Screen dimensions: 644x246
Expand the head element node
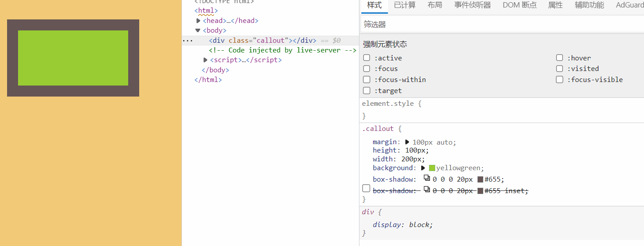click(199, 21)
